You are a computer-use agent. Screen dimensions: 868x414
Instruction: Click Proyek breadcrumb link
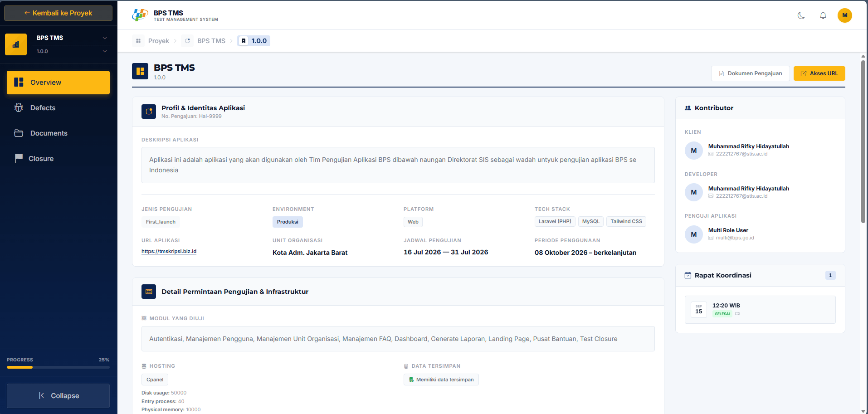159,41
